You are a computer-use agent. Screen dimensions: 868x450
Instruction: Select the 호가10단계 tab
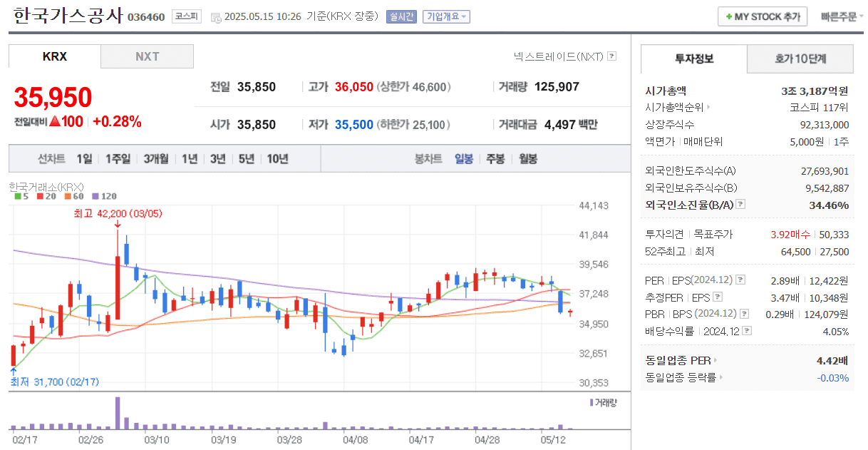coord(800,58)
